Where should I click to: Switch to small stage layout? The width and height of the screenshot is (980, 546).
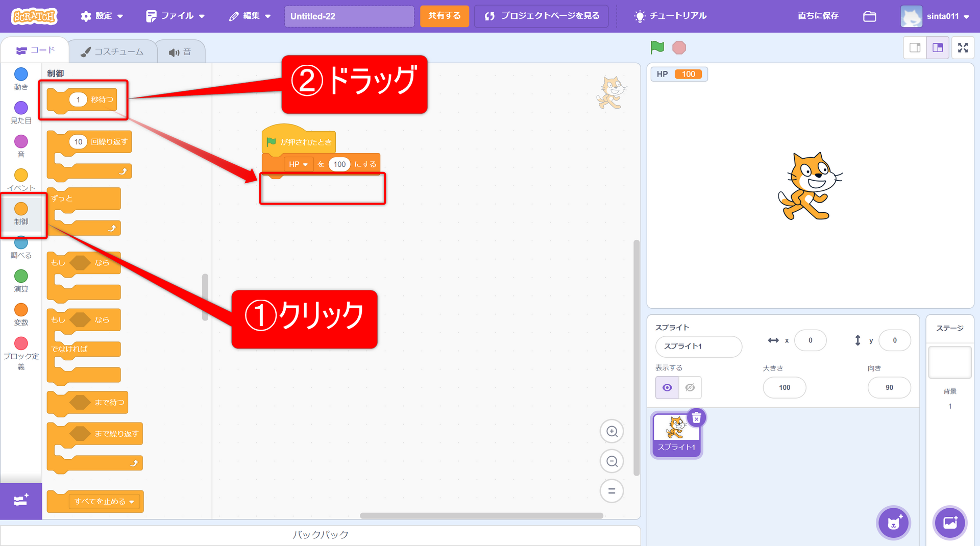915,47
